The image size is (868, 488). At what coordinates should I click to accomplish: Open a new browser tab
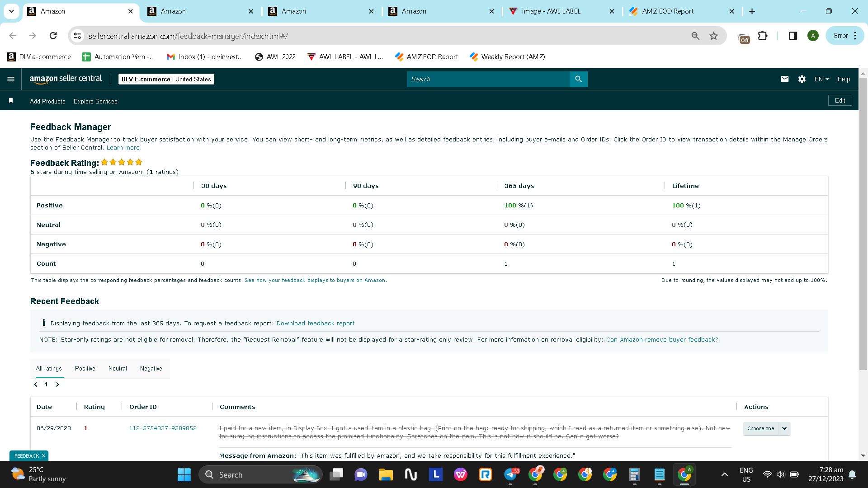coord(752,11)
